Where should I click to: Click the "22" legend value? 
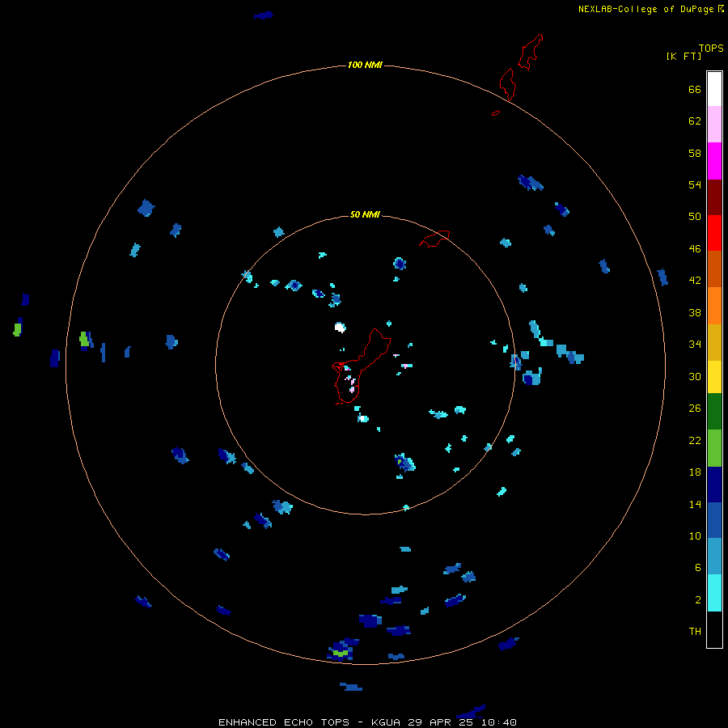695,440
